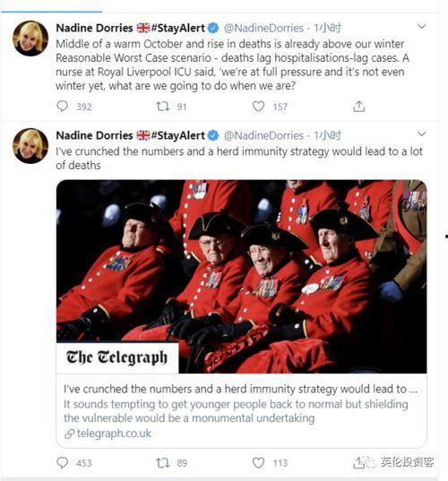Open verified badge on first tweet
448x481 pixels.
click(213, 28)
